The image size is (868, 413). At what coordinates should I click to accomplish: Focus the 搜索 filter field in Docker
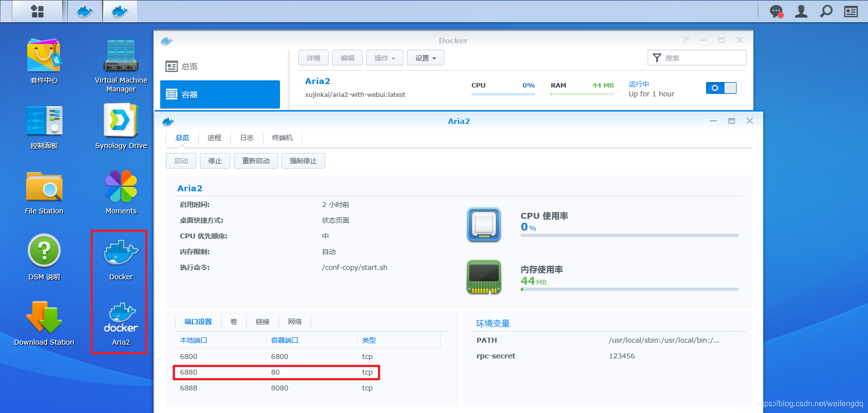tap(697, 58)
